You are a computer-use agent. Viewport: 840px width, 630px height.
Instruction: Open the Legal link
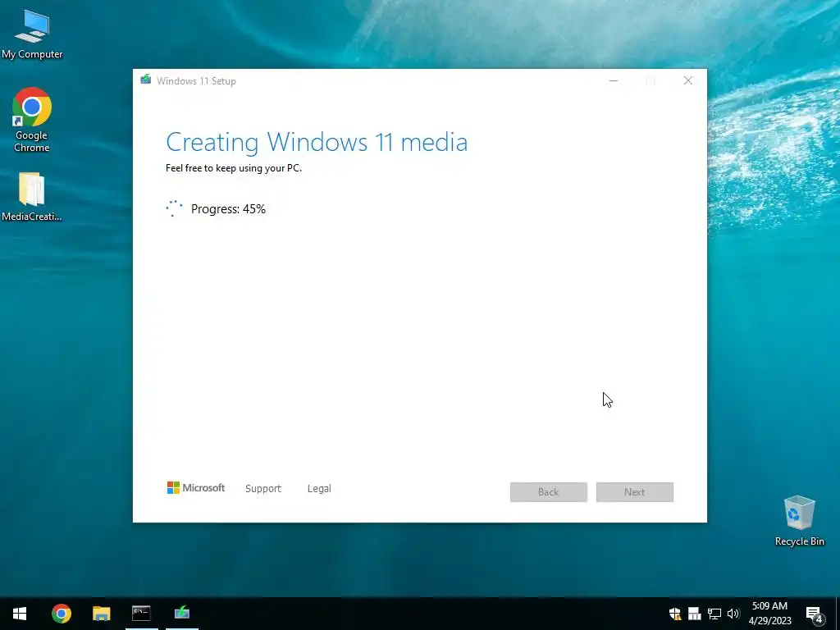coord(319,489)
